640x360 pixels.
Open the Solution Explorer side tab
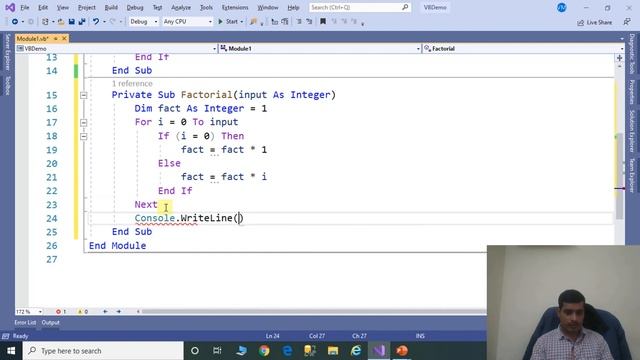(632, 131)
